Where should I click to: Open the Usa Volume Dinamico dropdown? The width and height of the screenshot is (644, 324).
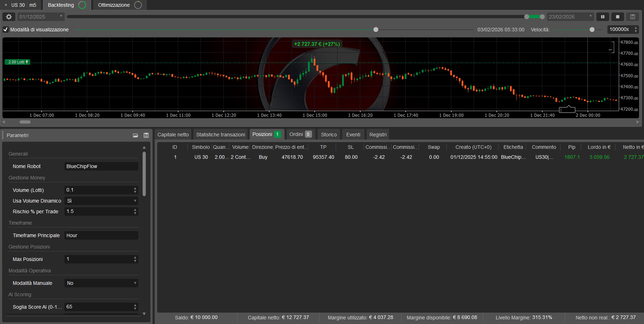pos(135,201)
